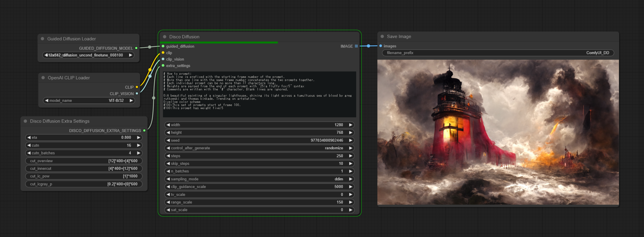Image resolution: width=644 pixels, height=237 pixels.
Task: Click the IMAGE output port icon
Action: click(x=357, y=46)
